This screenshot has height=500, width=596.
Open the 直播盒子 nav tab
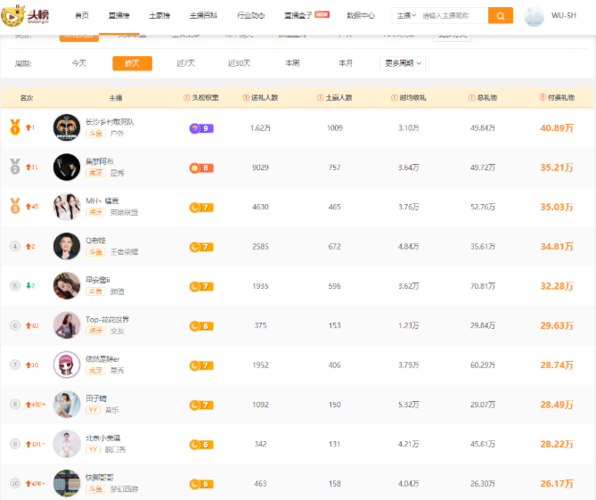[x=298, y=16]
